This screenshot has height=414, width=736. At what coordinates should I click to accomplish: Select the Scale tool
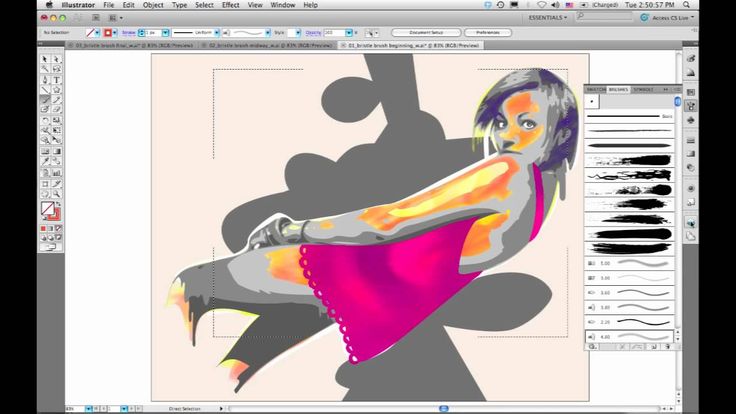[x=56, y=120]
